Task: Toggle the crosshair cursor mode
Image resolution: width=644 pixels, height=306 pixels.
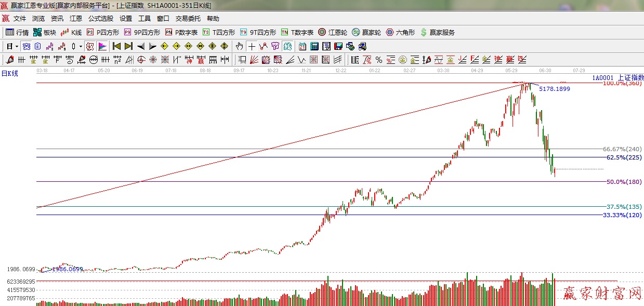Action: (x=252, y=46)
